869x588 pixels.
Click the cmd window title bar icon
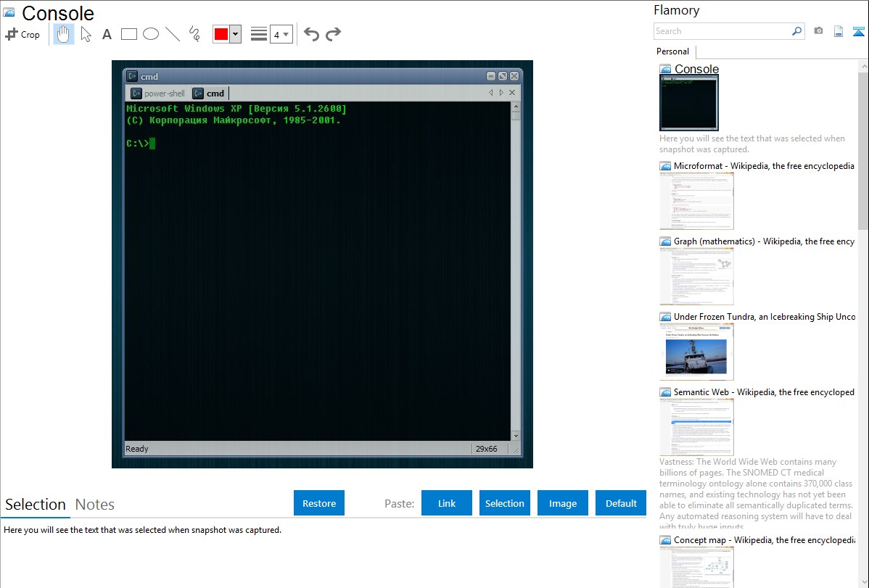pos(132,76)
